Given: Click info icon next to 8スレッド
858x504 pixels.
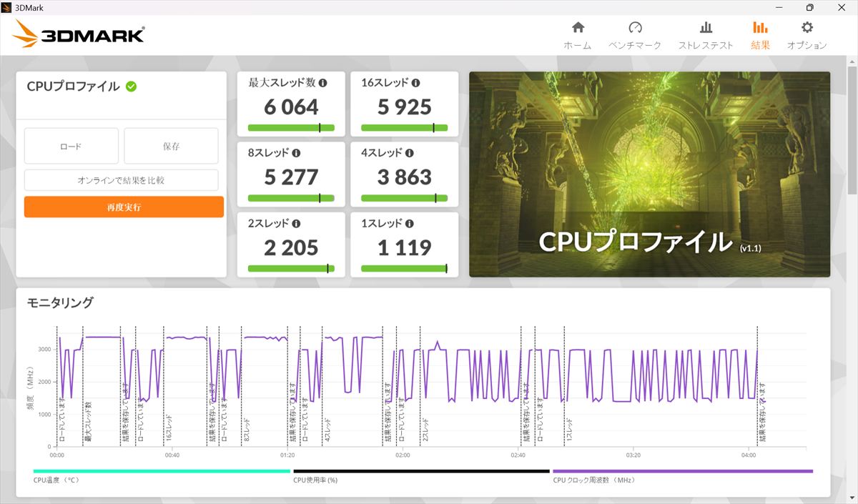Looking at the screenshot, I should (296, 153).
